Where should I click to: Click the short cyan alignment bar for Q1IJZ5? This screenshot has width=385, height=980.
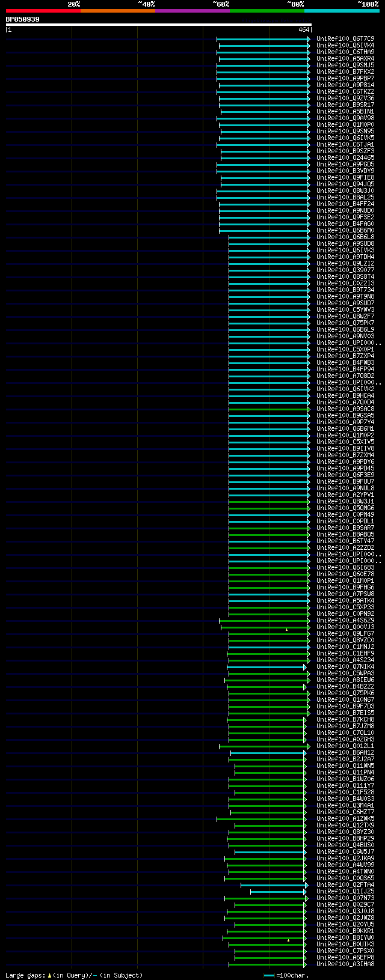pos(278,891)
